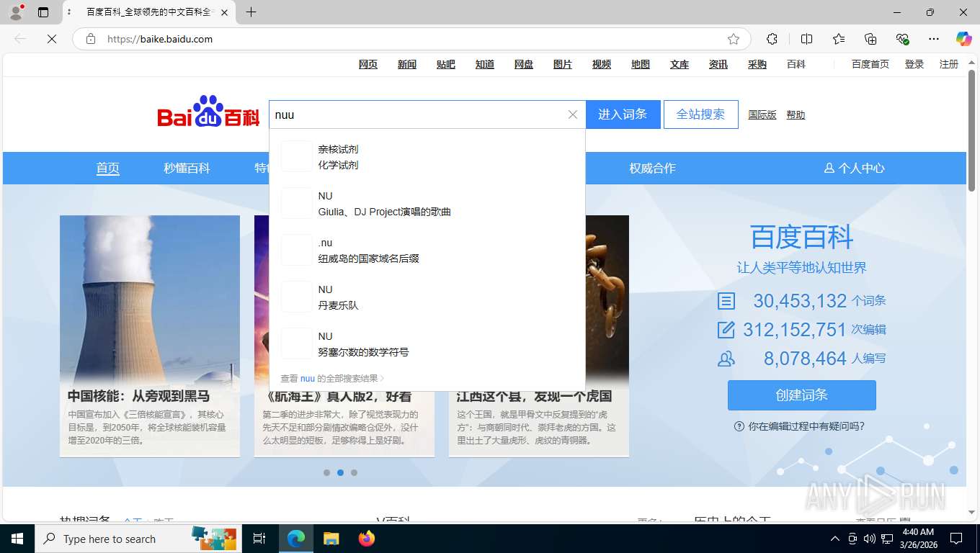Open the taskbar notification center icon
Viewport: 980px width, 553px height.
pyautogui.click(x=956, y=539)
